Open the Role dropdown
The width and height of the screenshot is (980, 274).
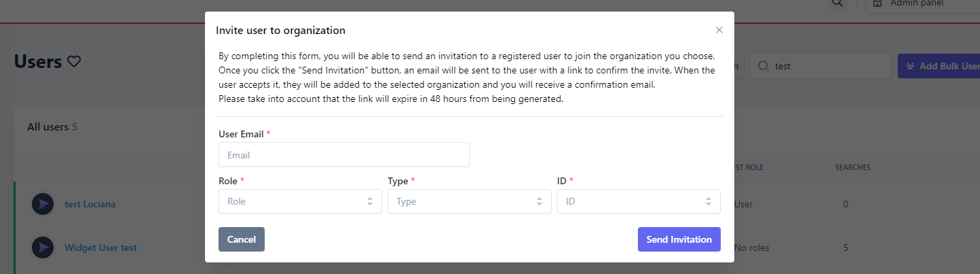300,201
